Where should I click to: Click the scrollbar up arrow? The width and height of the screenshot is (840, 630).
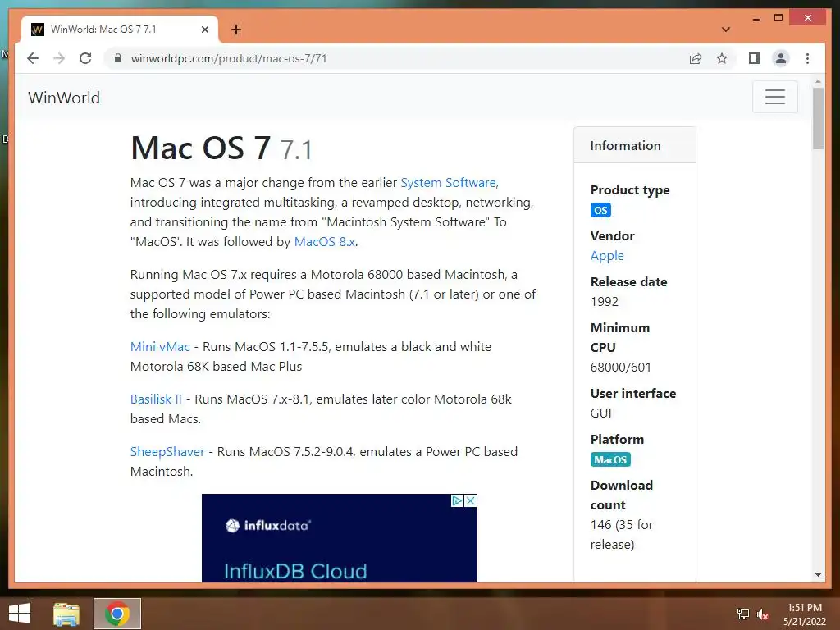[x=818, y=82]
